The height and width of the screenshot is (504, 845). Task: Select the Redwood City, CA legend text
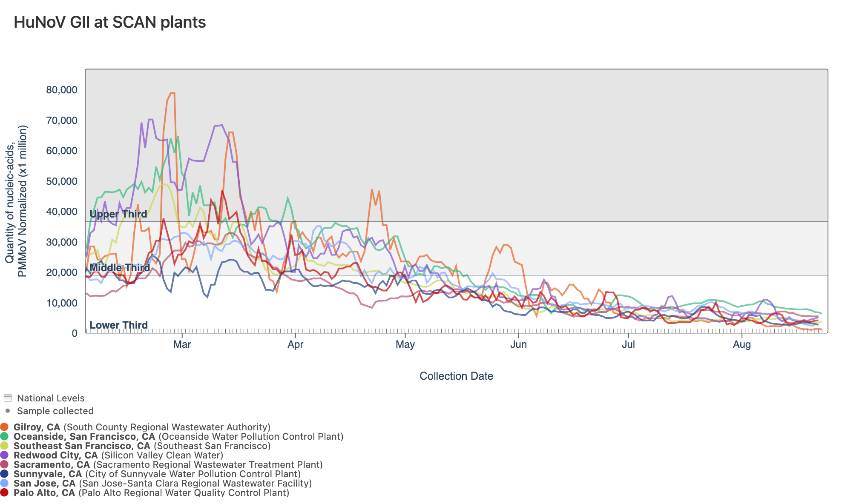pyautogui.click(x=55, y=455)
